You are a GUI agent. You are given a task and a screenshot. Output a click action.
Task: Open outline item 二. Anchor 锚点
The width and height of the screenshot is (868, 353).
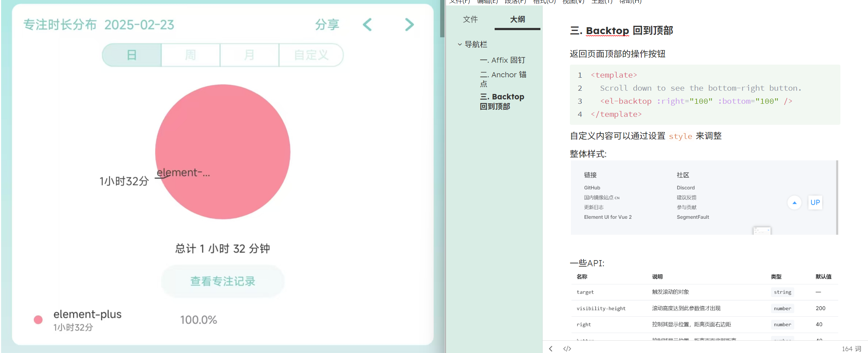pyautogui.click(x=503, y=79)
